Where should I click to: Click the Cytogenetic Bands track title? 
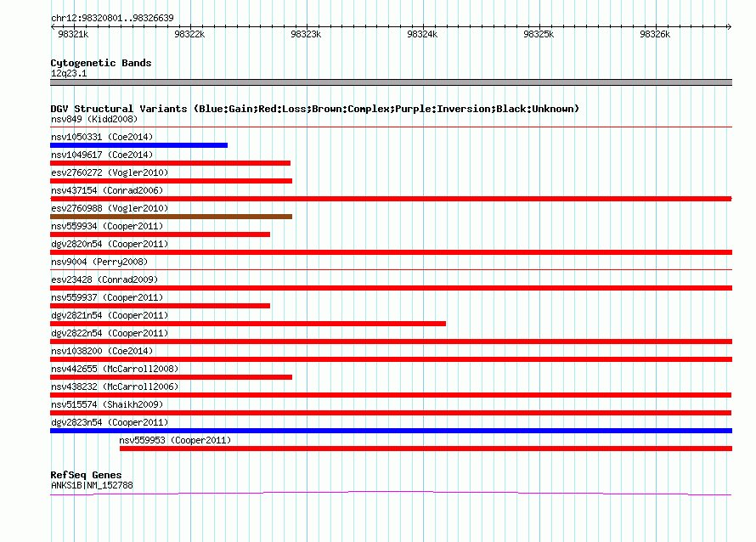[x=101, y=63]
